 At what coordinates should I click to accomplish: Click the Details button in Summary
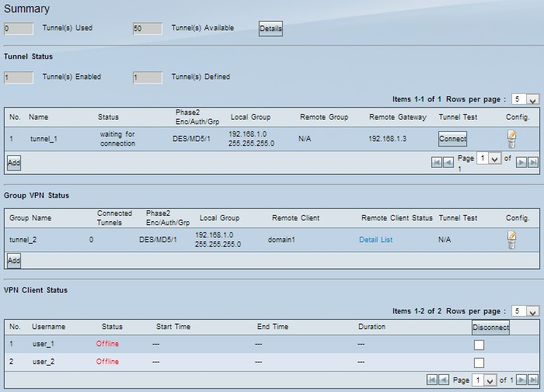click(x=270, y=29)
